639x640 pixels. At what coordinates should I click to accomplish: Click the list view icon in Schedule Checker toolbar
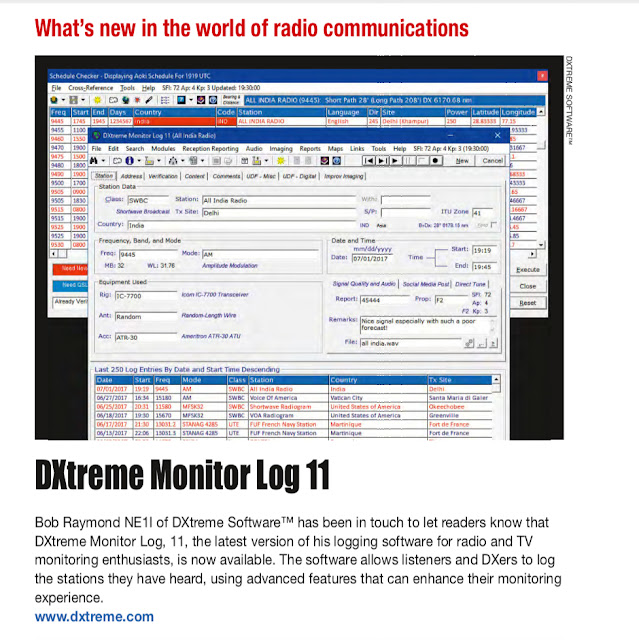coord(165,100)
